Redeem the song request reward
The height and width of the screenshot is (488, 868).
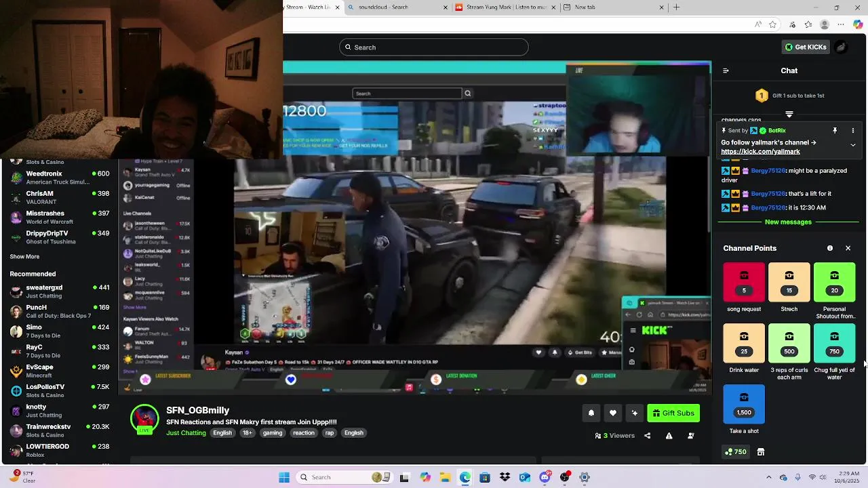[x=744, y=282]
